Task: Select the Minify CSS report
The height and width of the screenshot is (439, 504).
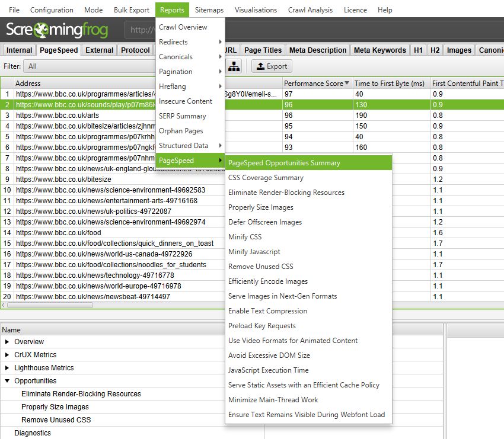Action: click(x=244, y=236)
